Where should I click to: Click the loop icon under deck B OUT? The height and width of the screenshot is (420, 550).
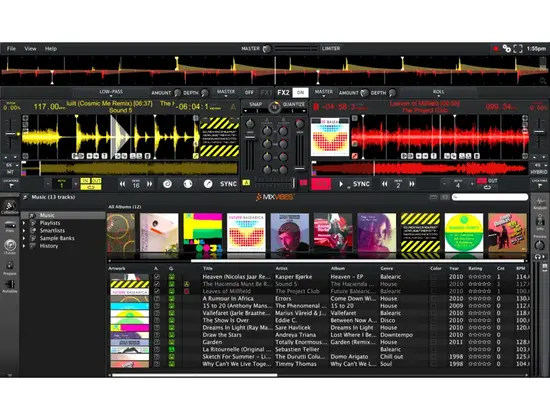487,187
